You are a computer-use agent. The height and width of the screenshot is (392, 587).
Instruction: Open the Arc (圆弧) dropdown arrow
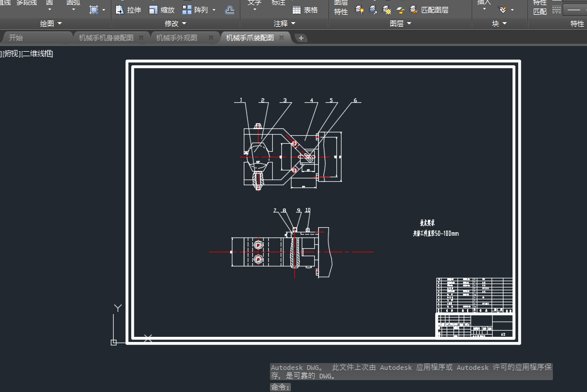pyautogui.click(x=73, y=10)
